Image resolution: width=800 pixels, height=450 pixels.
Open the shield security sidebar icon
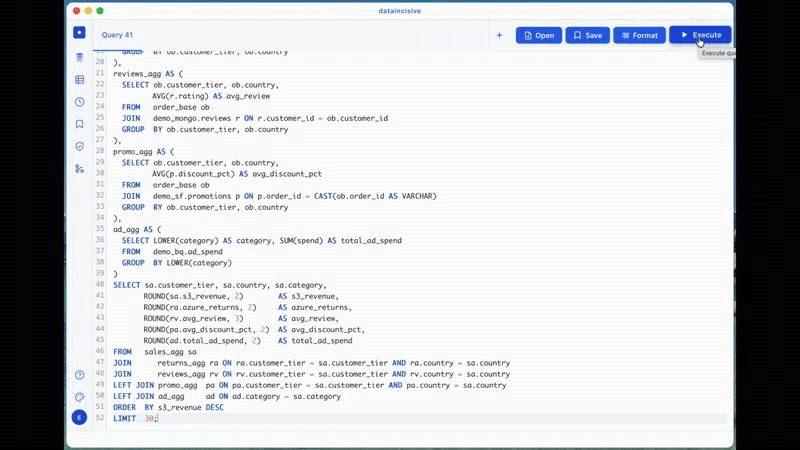coord(79,146)
